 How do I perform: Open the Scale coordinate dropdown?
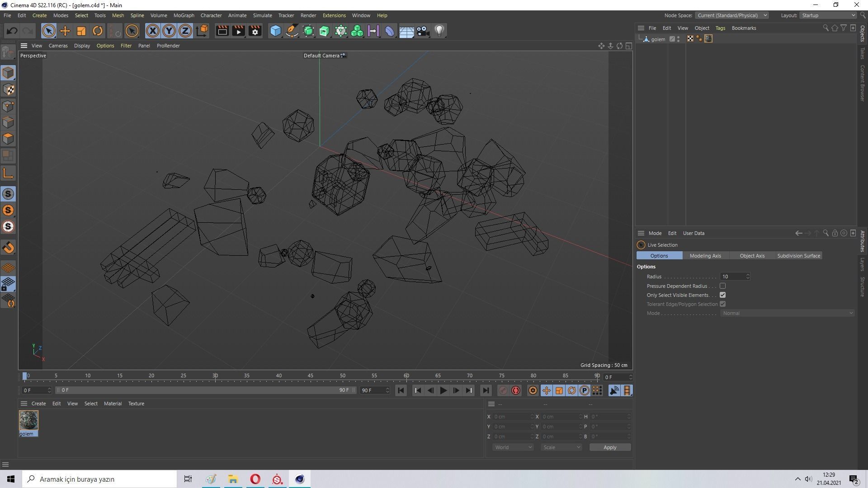pyautogui.click(x=561, y=447)
